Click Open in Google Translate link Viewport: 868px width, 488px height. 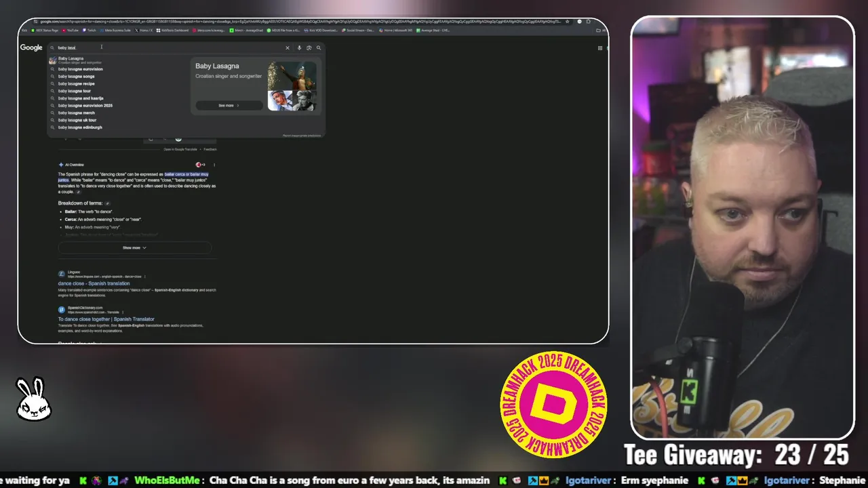tap(180, 149)
